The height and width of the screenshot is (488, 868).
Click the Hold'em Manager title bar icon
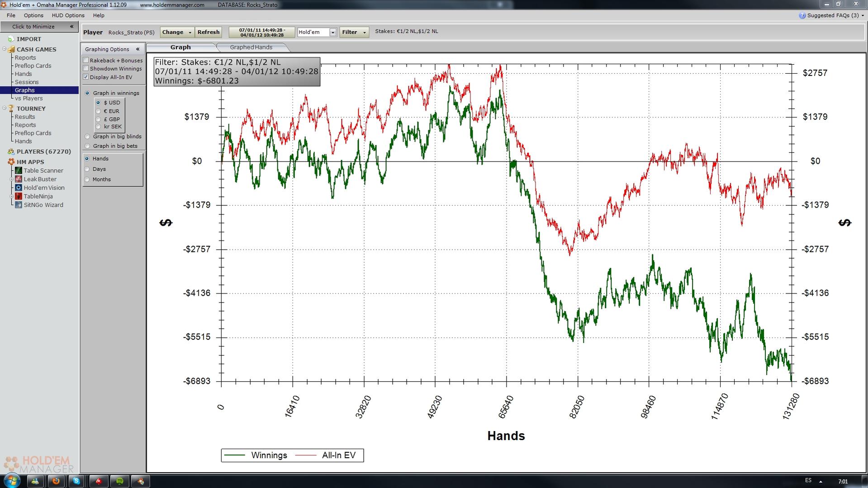(x=4, y=5)
